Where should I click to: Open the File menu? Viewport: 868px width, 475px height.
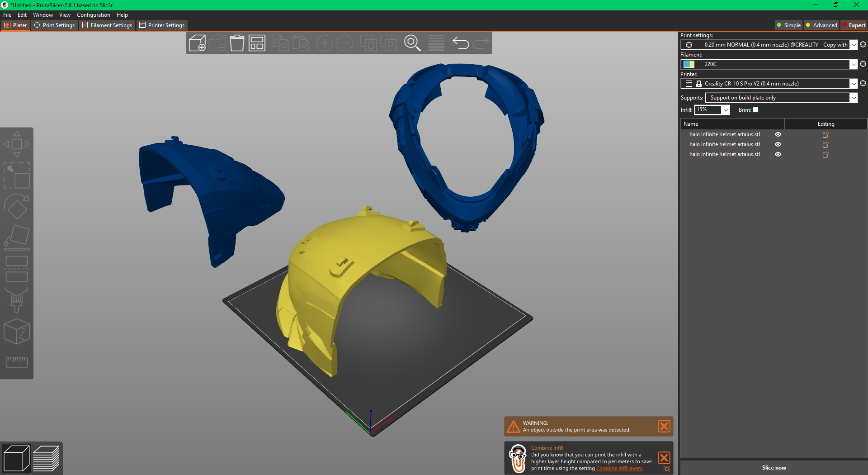[x=7, y=15]
